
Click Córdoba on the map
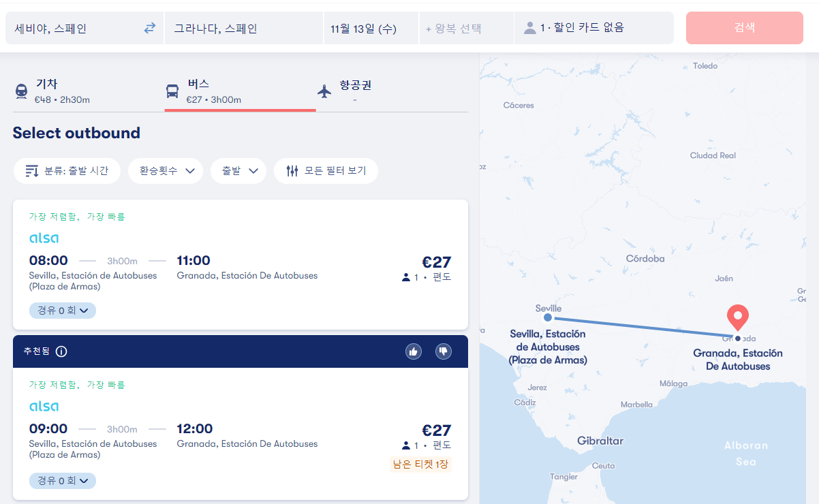tap(645, 259)
